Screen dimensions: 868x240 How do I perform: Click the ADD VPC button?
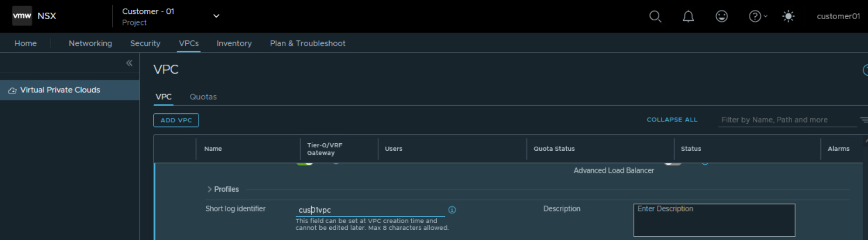[x=176, y=120]
